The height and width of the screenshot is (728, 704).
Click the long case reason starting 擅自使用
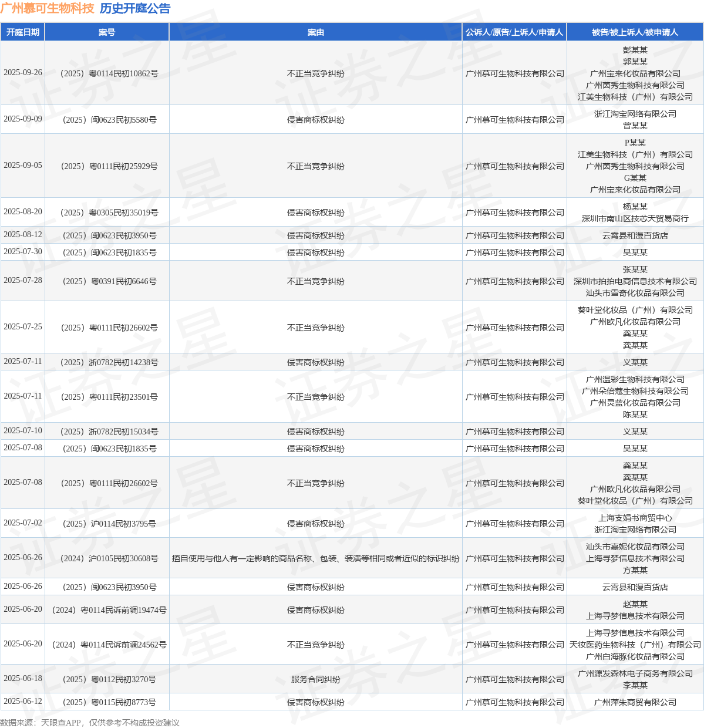coord(316,558)
